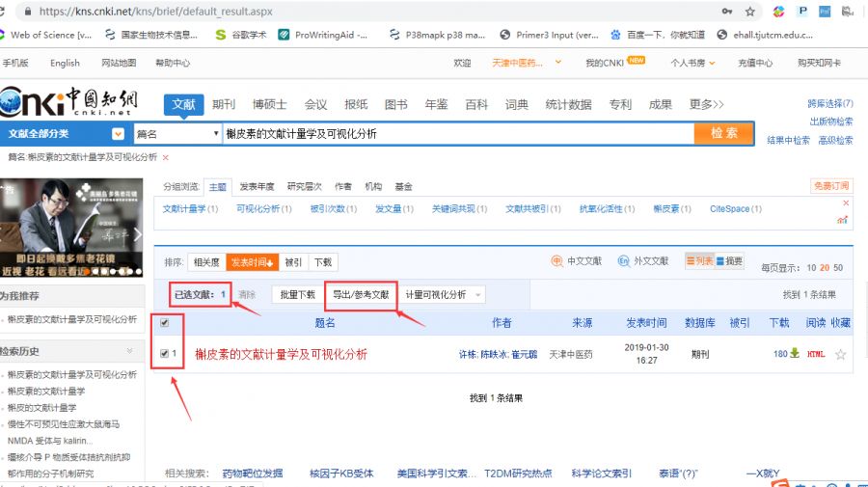Open the 个人书房 dropdown
The image size is (868, 487).
click(692, 63)
